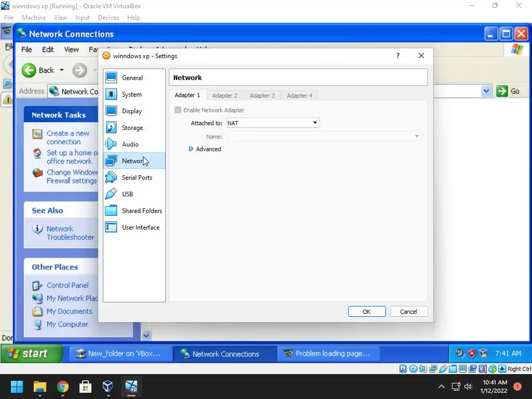Switch to Problem loading page taskbar item

coord(328,353)
